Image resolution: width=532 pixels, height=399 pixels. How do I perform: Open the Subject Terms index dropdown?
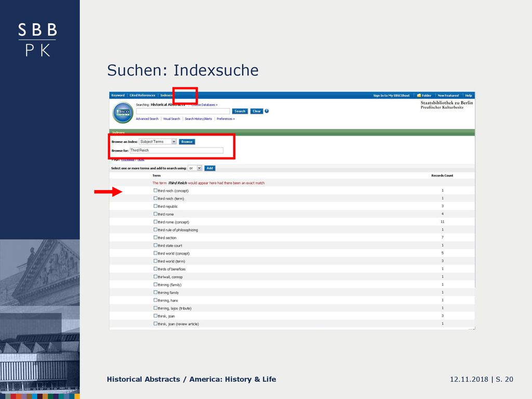158,141
